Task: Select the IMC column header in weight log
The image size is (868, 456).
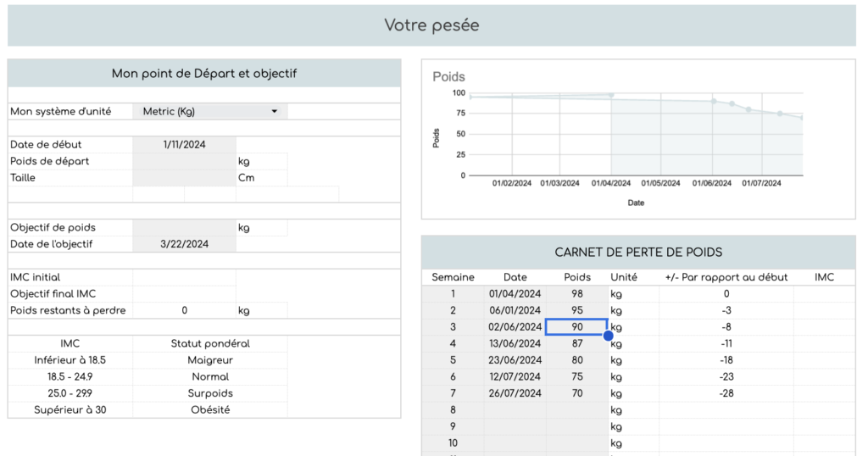Action: 823,277
